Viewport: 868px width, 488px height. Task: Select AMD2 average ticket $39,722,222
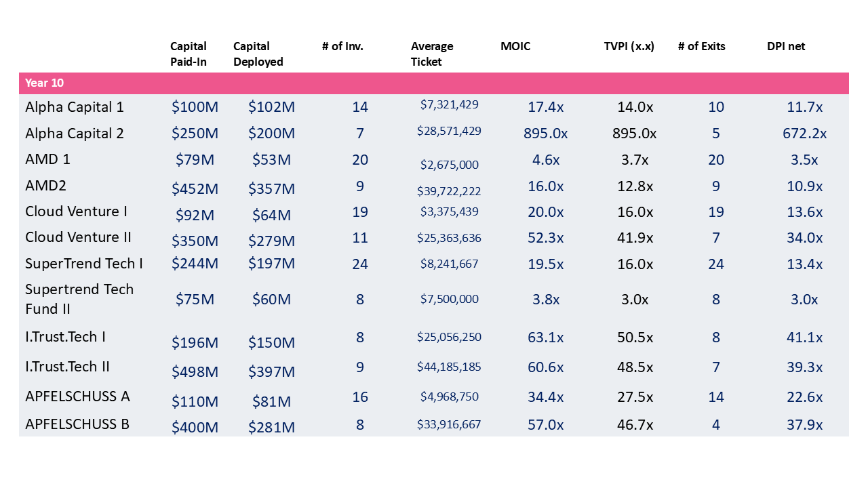tap(449, 191)
